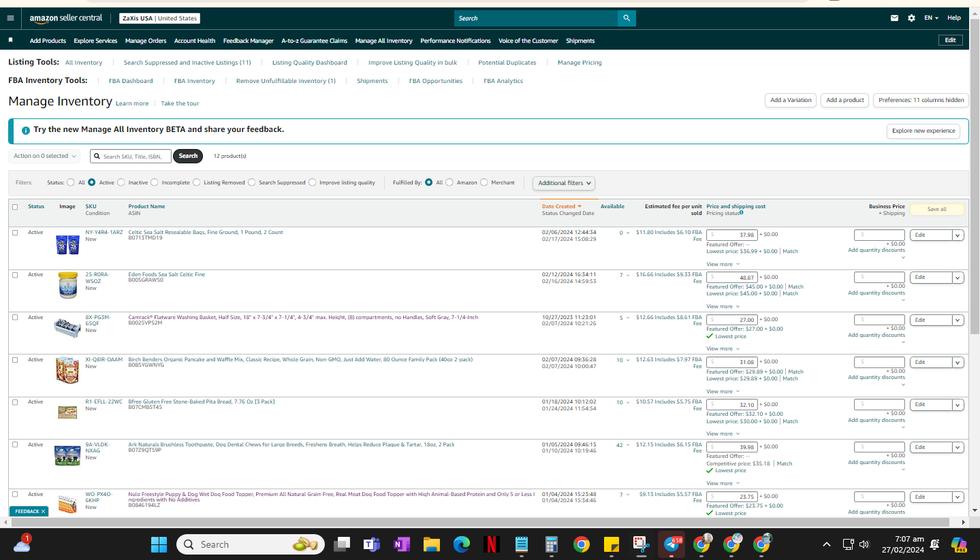Open Telegram from the taskbar

click(x=672, y=544)
